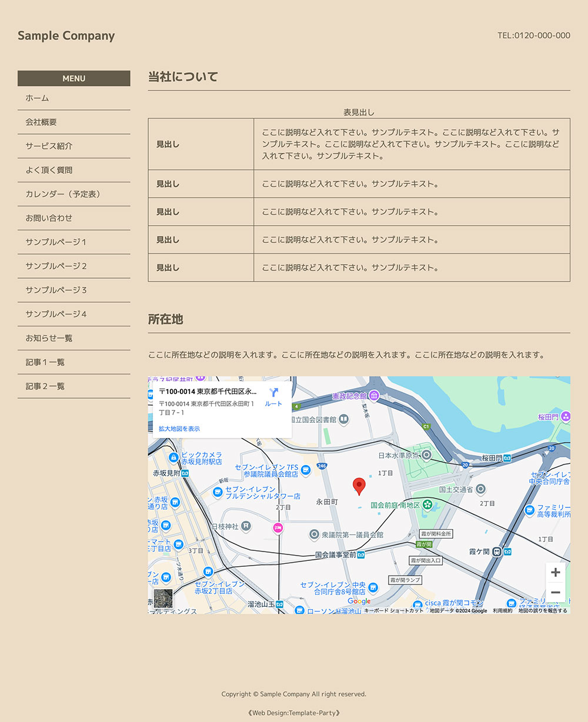
Task: Click the セブン-イレブン プルデンシャルタワー店 store icon
Action: tap(218, 492)
